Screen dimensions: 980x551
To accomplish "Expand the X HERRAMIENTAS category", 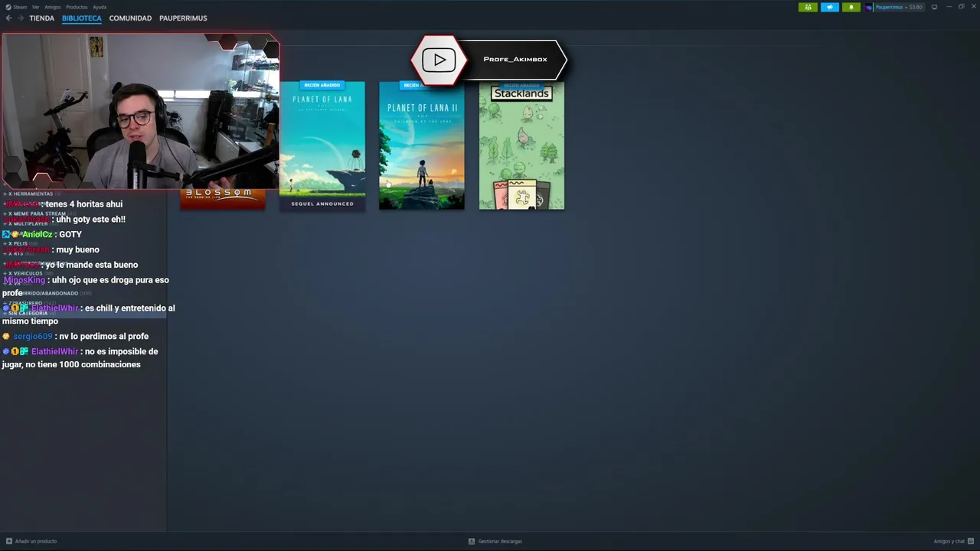I will click(31, 194).
